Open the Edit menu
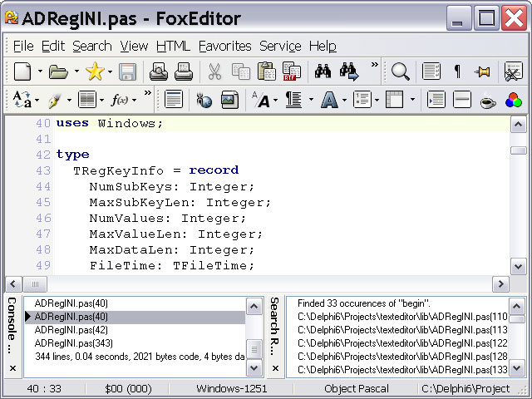532x399 pixels. pos(53,46)
